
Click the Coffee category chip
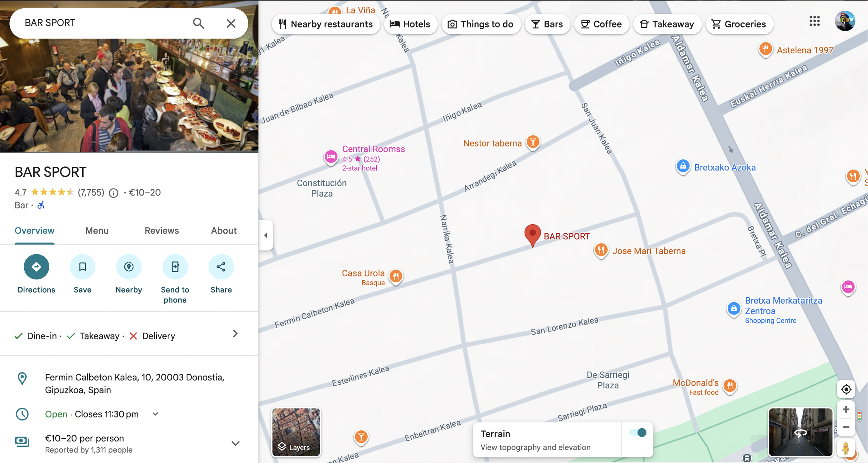[x=601, y=24]
